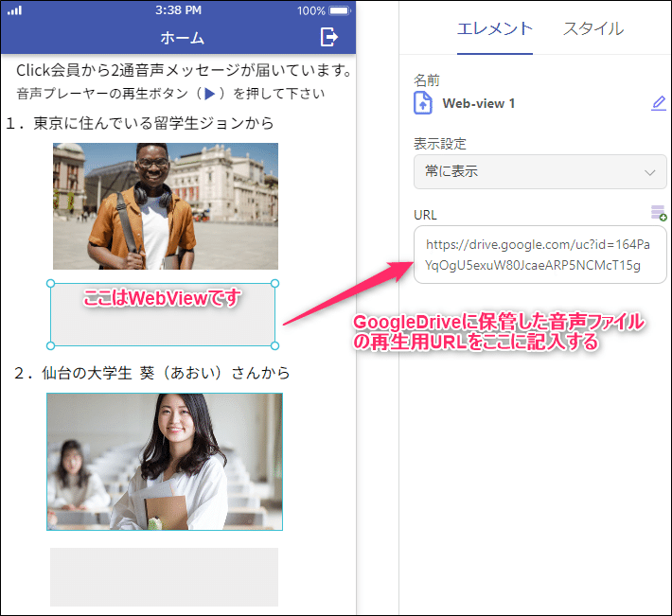
Task: Open the 表示設定 dropdown showing 常に表示
Action: 539,172
